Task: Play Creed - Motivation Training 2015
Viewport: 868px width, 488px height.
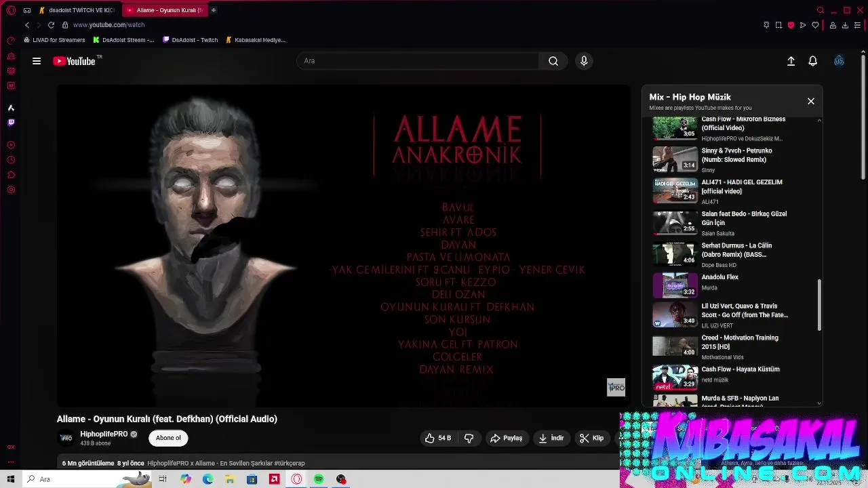Action: tap(719, 346)
